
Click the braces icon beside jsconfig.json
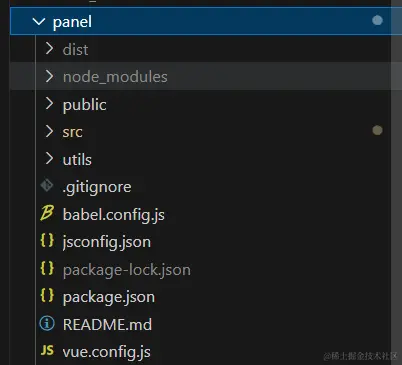(x=47, y=241)
